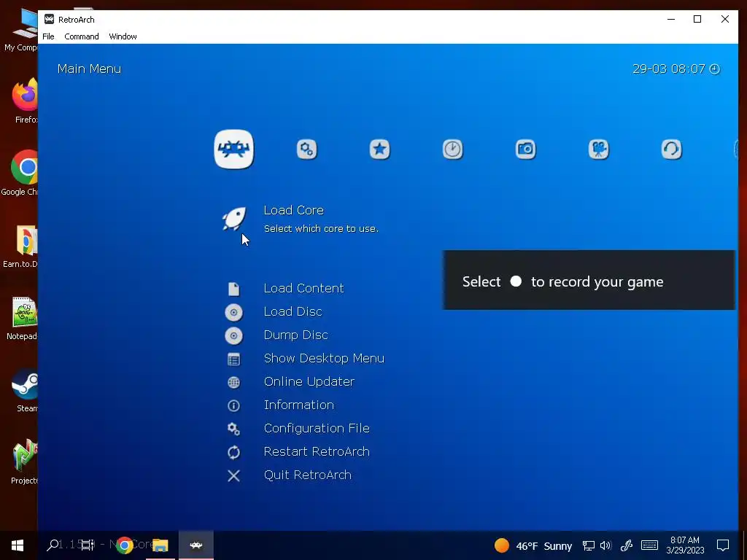747x560 pixels.
Task: Open the File menu
Action: coord(48,36)
